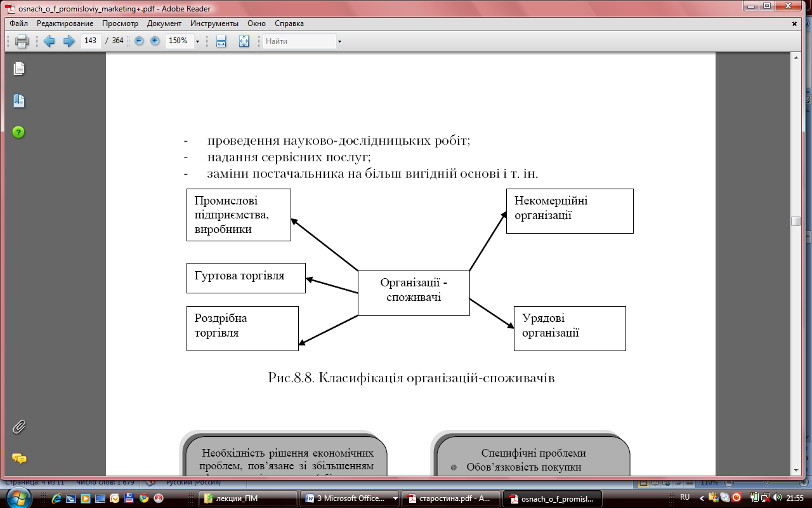Image resolution: width=812 pixels, height=508 pixels.
Task: Open the green help question-mark panel
Action: [x=19, y=132]
